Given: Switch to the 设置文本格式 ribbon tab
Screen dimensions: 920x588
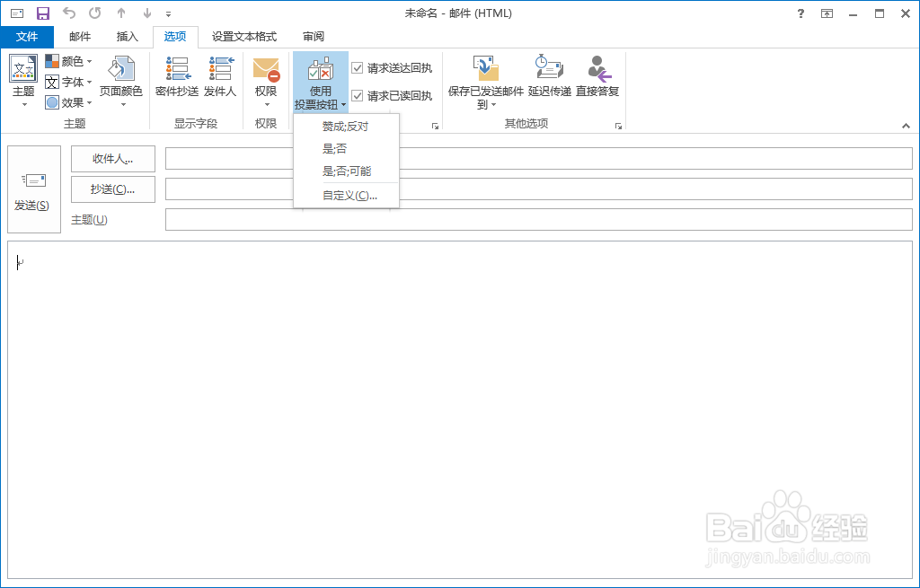Looking at the screenshot, I should coord(244,37).
